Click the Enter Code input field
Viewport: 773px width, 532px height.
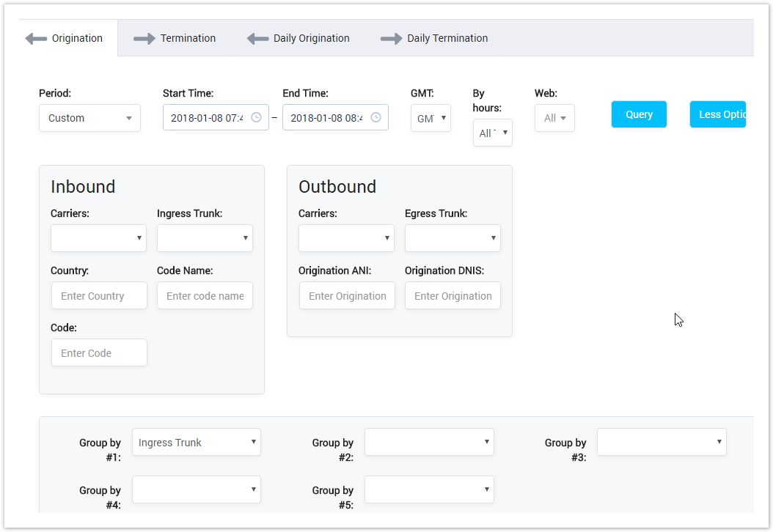(x=99, y=352)
